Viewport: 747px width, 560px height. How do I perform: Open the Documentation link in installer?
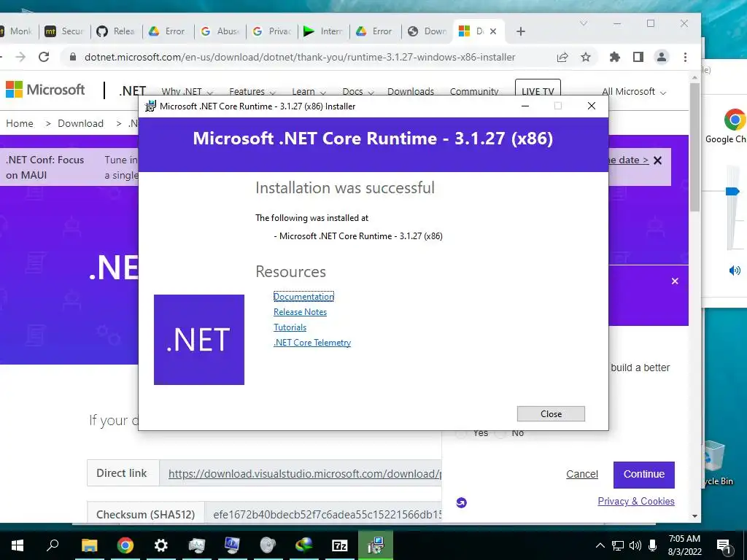(x=303, y=297)
